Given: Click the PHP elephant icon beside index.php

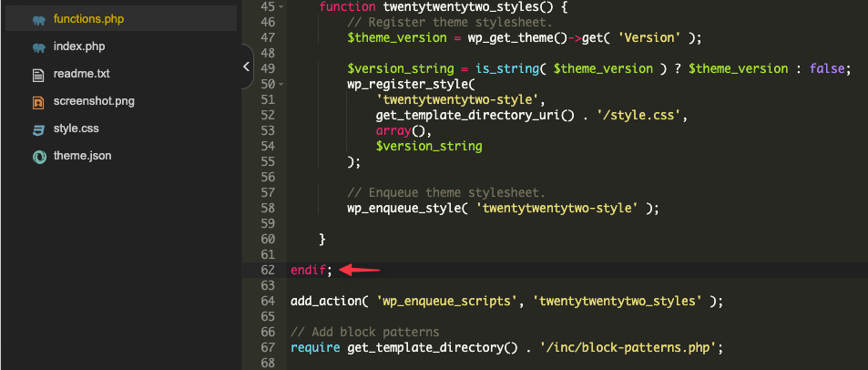Looking at the screenshot, I should tap(38, 47).
